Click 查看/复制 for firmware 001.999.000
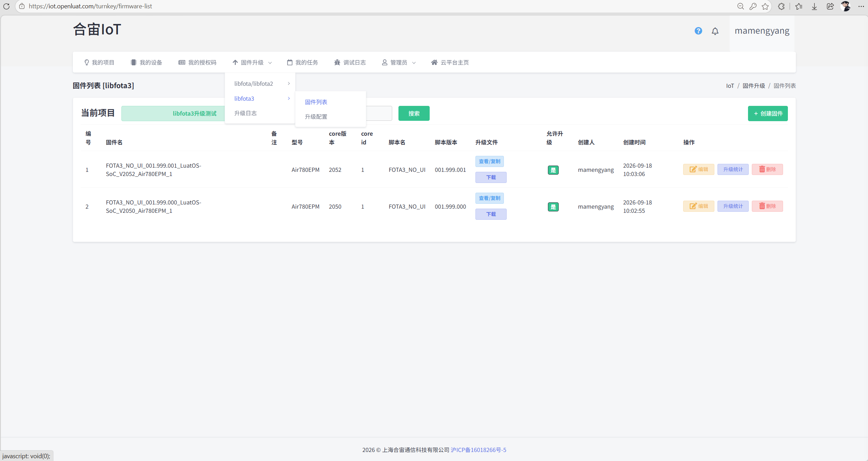The image size is (868, 461). 490,198
